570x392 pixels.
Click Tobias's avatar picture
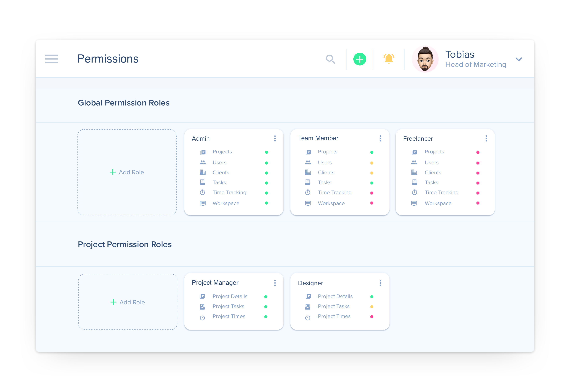coord(425,59)
